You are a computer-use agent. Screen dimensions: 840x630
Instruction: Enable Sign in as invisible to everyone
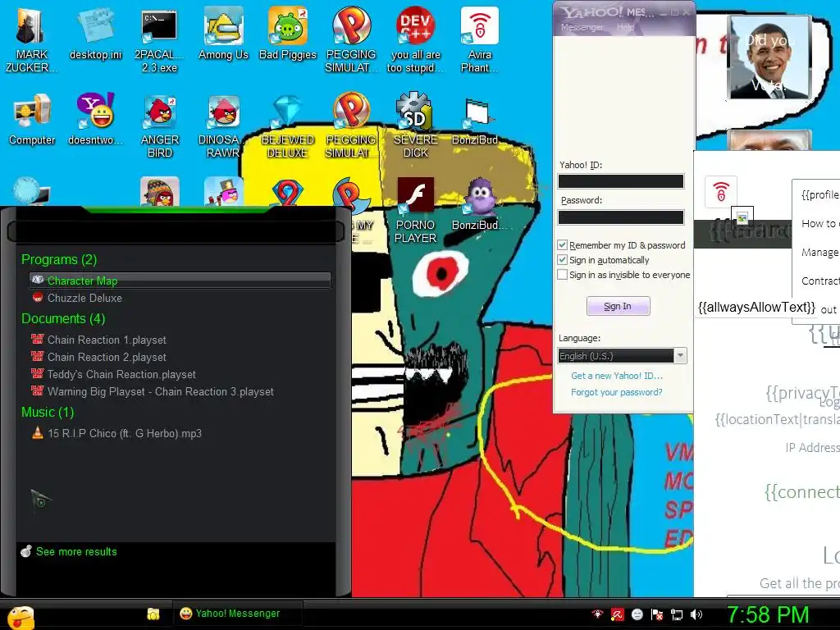[x=562, y=275]
